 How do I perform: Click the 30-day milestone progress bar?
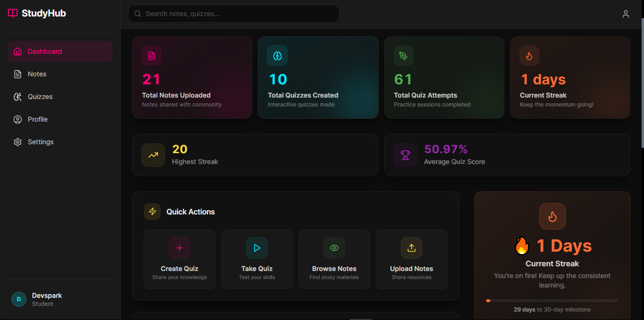click(x=552, y=300)
